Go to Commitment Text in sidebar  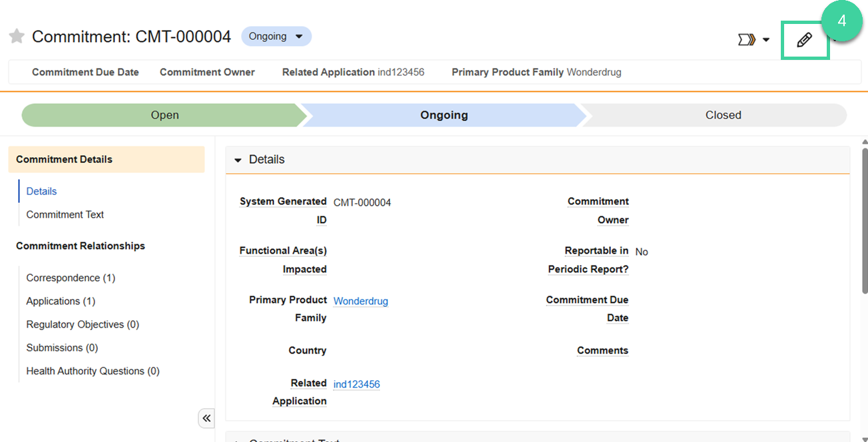coord(65,214)
